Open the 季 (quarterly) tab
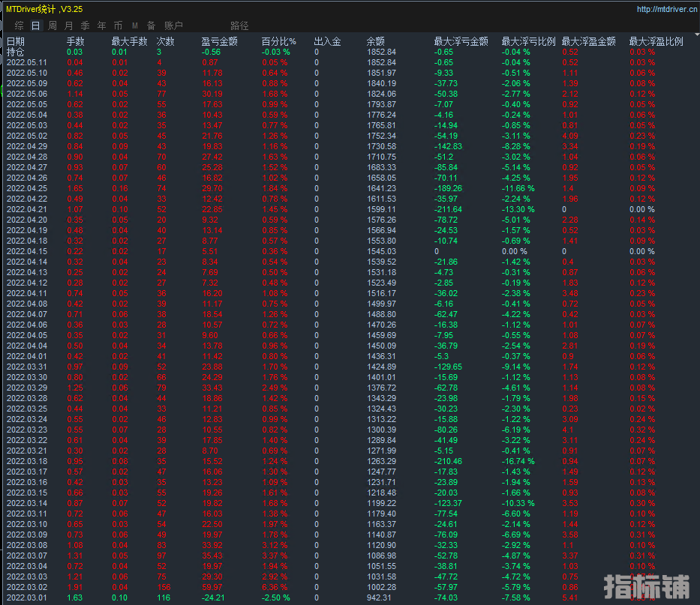700x605 pixels. [85, 25]
